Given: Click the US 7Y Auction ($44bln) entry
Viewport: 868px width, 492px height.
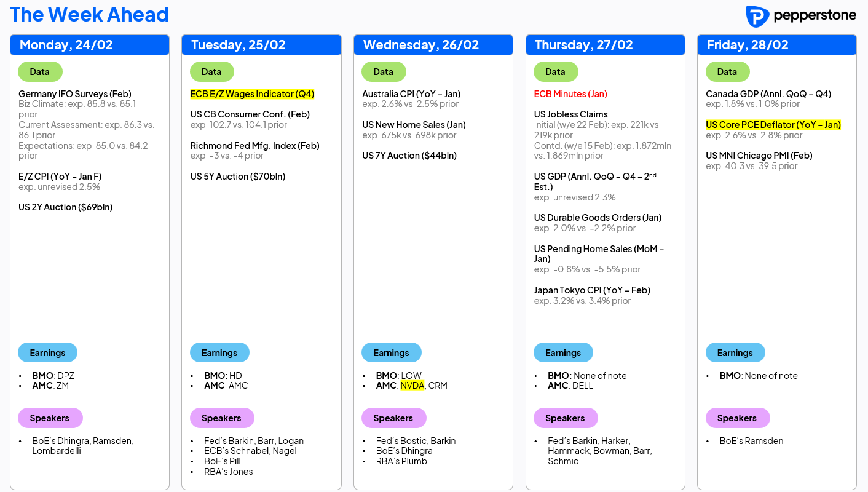Looking at the screenshot, I should pos(409,156).
